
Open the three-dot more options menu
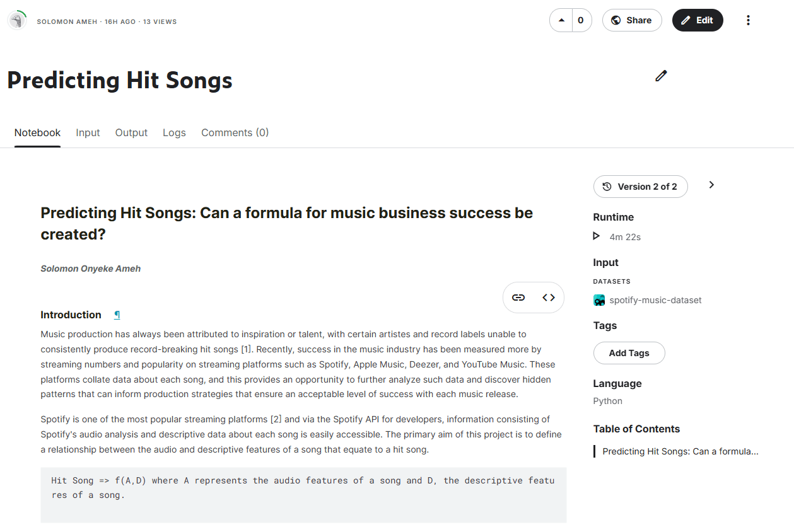click(x=748, y=20)
